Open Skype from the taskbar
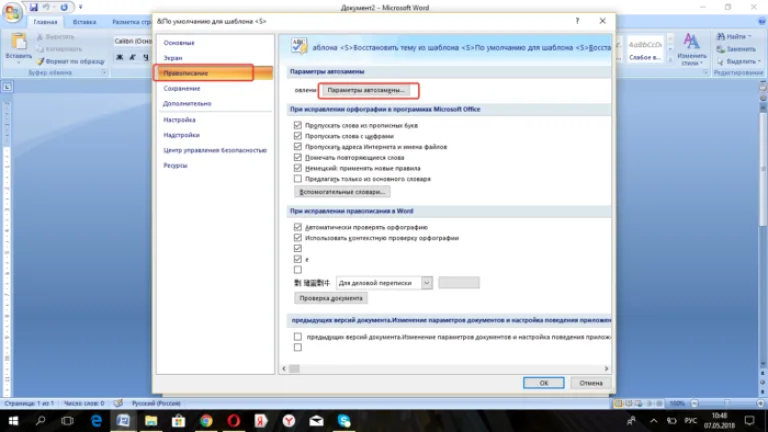Viewport: 768px width, 432px height. click(x=344, y=421)
